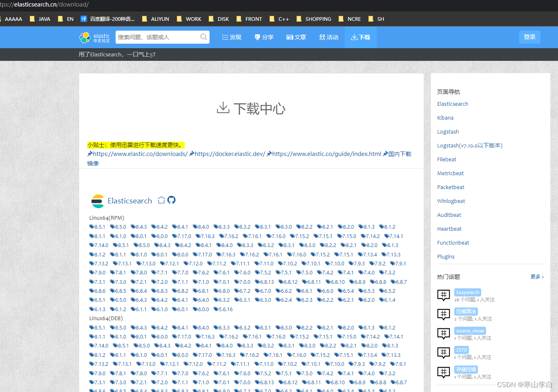Click the ZSTD topic hashtag icon
The width and height of the screenshot is (558, 392).
click(444, 353)
